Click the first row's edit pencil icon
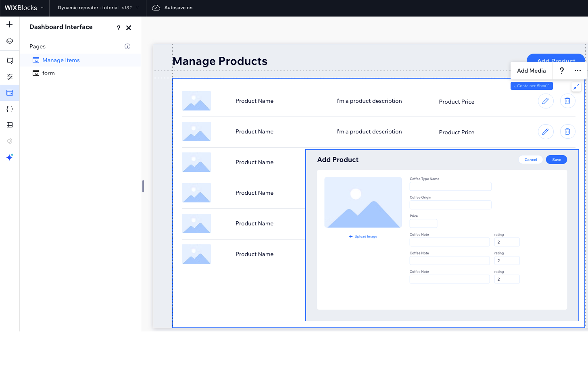Viewport: 588px width, 377px height. tap(545, 101)
